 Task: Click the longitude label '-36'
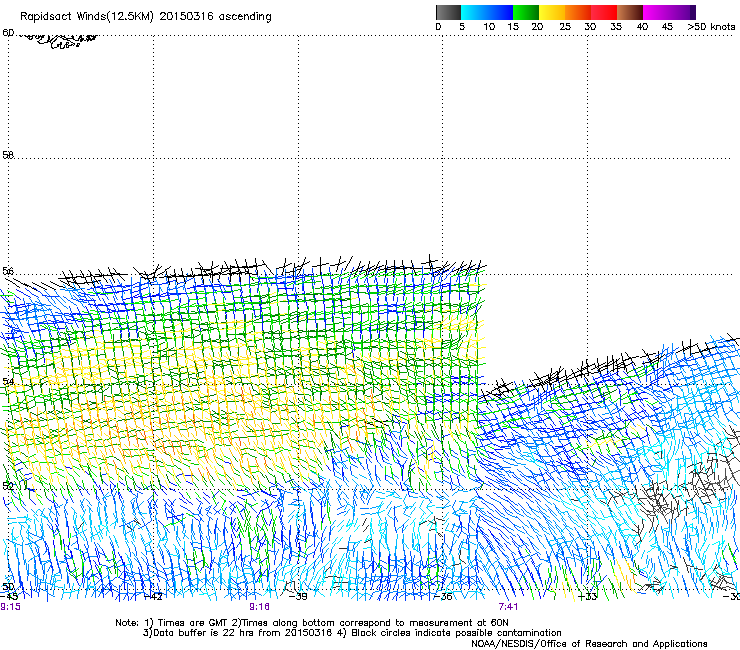pos(443,596)
